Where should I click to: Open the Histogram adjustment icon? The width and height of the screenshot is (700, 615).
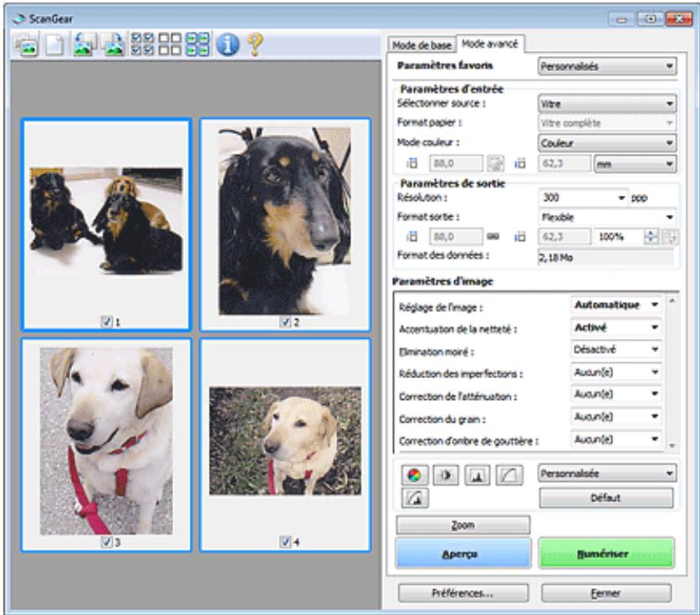[x=477, y=475]
